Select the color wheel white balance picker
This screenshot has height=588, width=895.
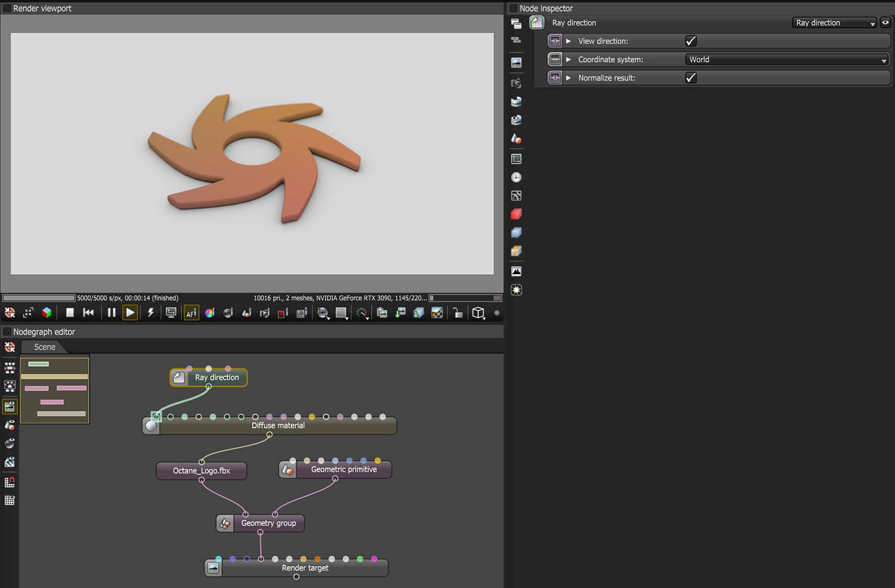[209, 312]
